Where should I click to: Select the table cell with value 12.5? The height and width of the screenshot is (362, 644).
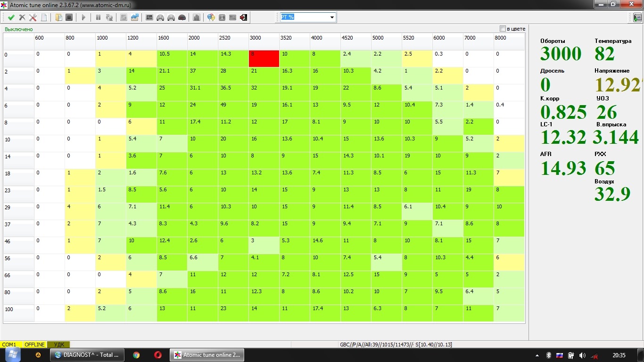click(x=356, y=279)
